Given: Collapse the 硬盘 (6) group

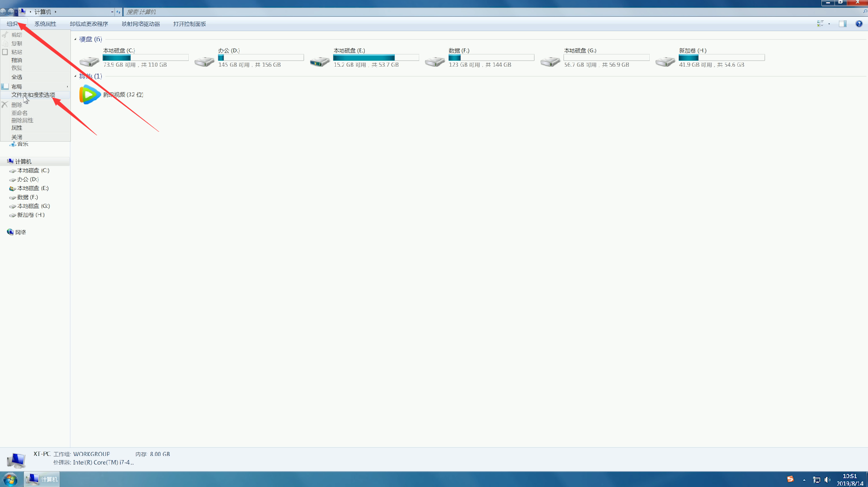Looking at the screenshot, I should (75, 39).
